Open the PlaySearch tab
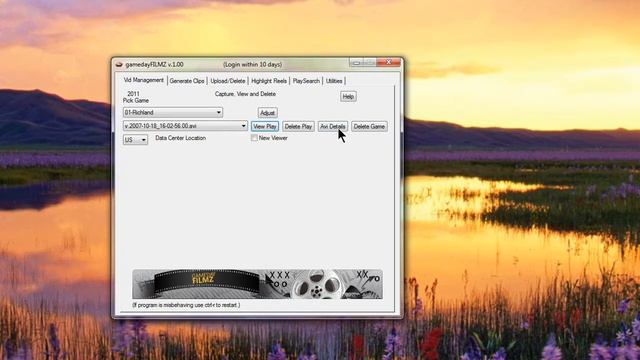The height and width of the screenshot is (360, 640). 306,81
